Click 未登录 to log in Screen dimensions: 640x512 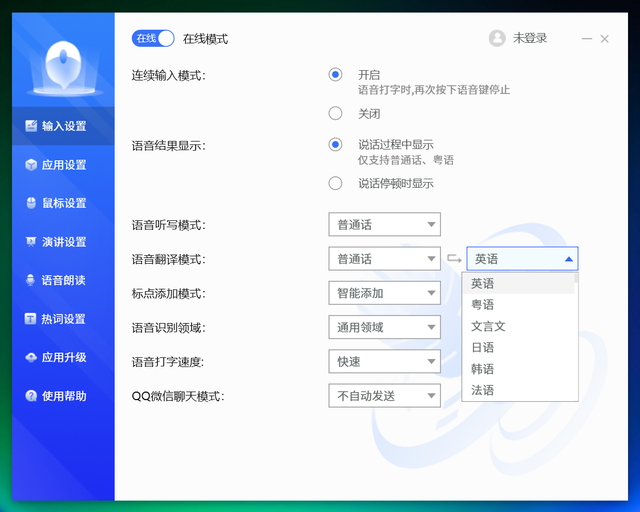(x=530, y=38)
